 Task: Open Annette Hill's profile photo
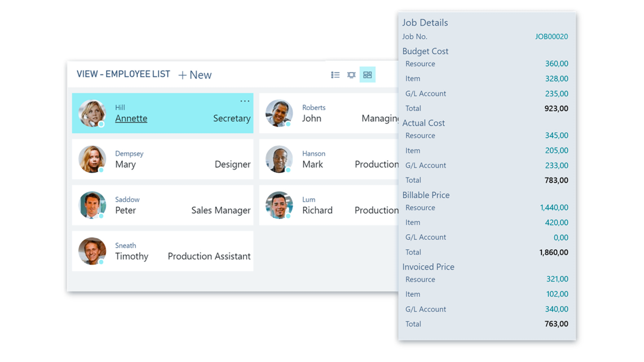coord(92,114)
